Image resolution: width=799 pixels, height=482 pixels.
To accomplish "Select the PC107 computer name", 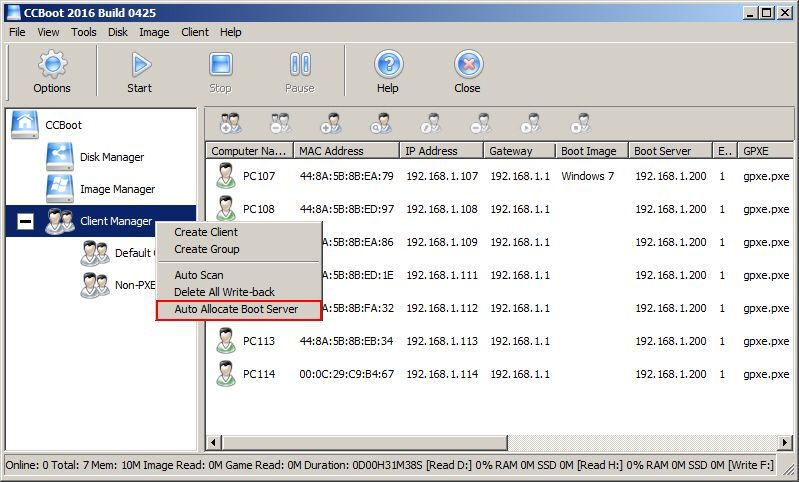I will tap(259, 176).
